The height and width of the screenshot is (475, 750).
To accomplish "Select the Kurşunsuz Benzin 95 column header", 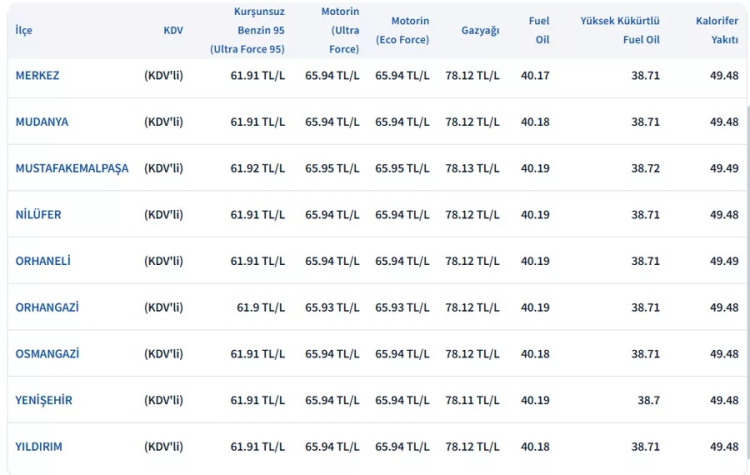I will [247, 30].
